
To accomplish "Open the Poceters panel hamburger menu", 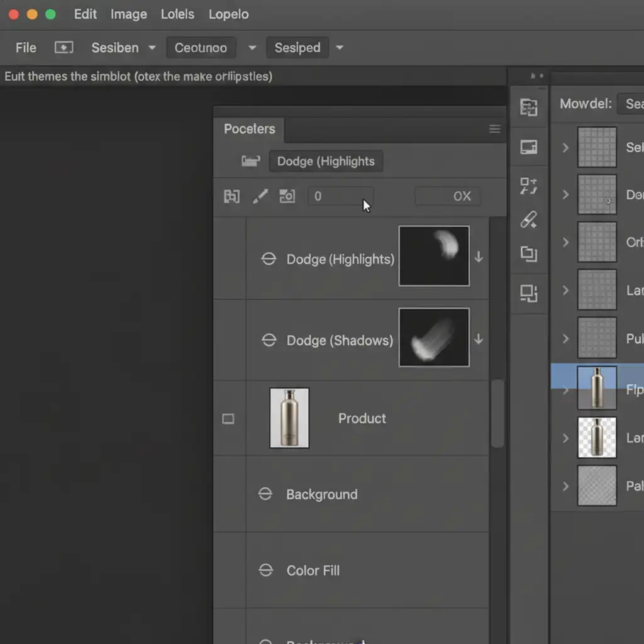I will [495, 129].
